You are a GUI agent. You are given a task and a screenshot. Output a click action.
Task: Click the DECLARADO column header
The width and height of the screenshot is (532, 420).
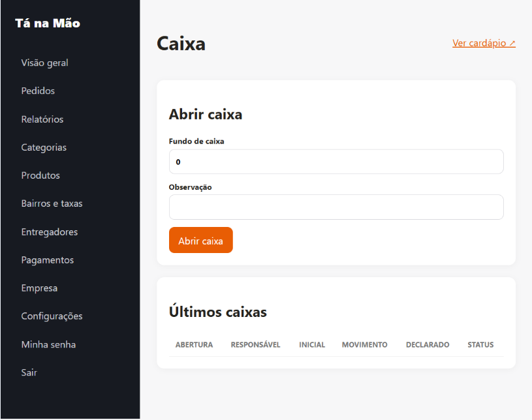tap(428, 345)
